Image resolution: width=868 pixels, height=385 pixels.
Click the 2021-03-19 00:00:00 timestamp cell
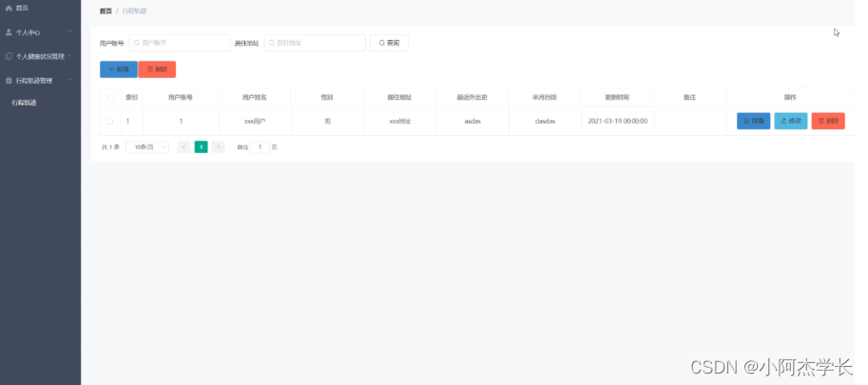click(617, 121)
